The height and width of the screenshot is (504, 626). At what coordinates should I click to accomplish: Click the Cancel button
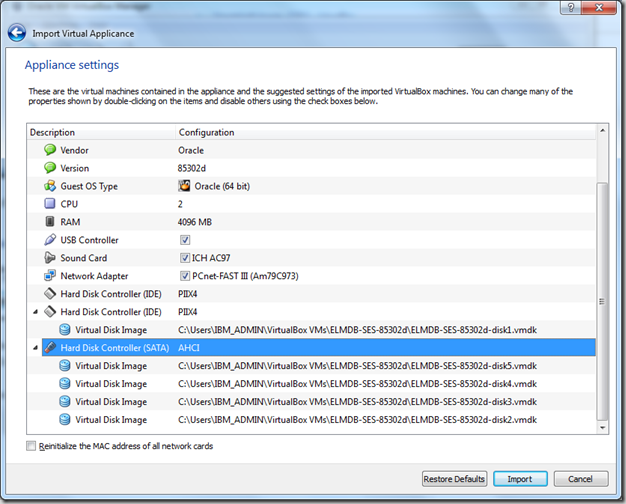click(x=581, y=479)
